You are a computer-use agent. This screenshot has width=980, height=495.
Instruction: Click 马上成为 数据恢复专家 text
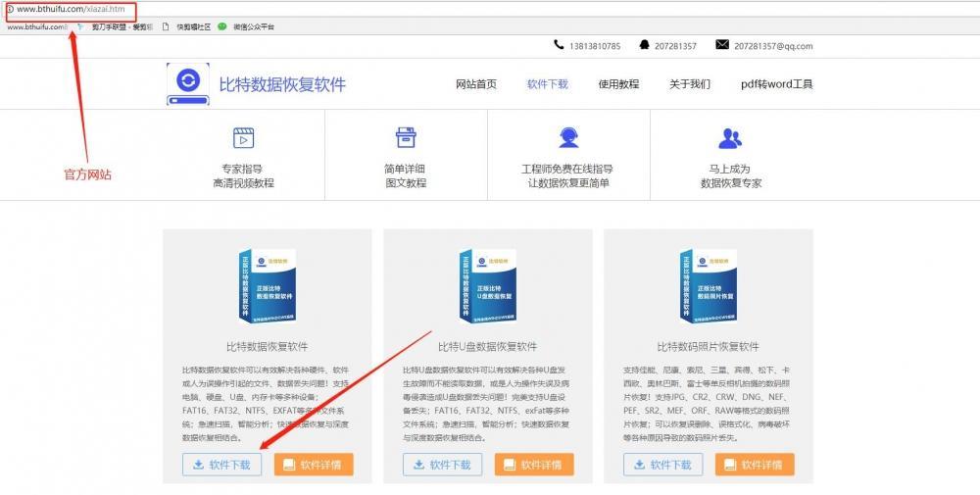pyautogui.click(x=731, y=176)
